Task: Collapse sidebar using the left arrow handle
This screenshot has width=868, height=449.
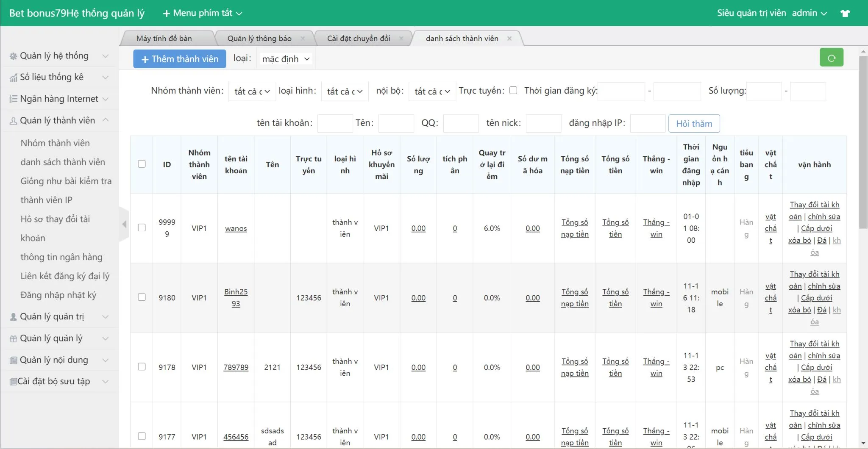Action: click(x=124, y=224)
